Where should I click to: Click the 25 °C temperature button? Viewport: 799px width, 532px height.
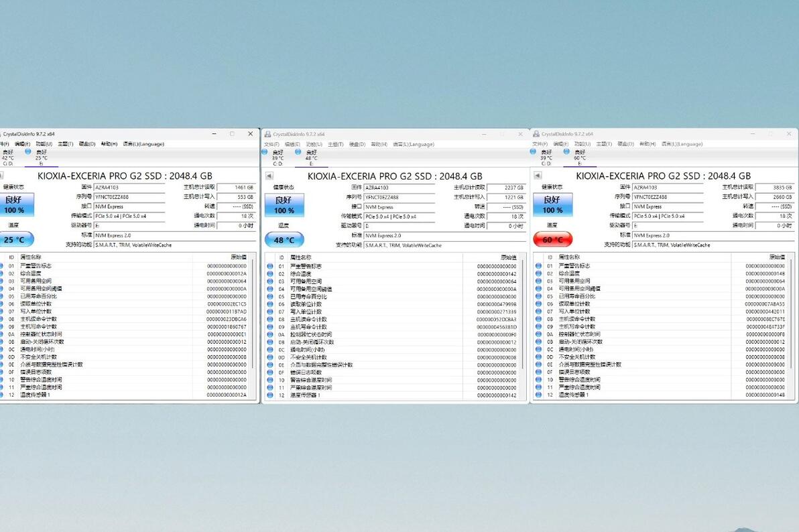pos(16,239)
